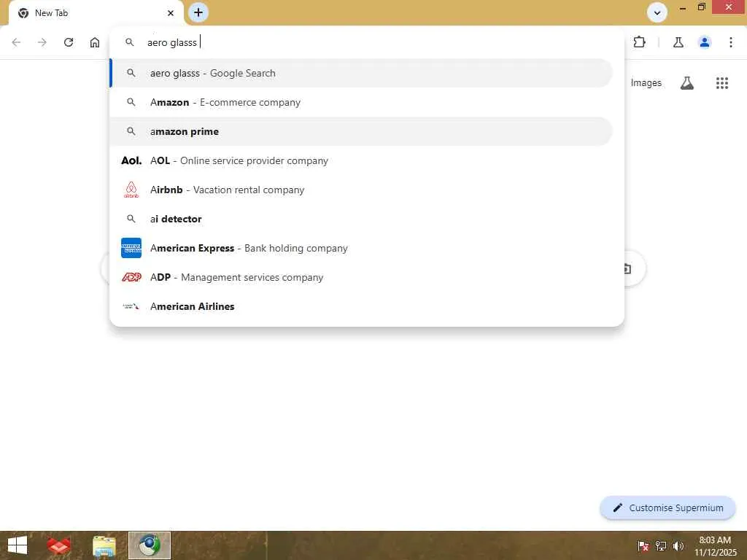Open Action Center flag tray icon
The width and height of the screenshot is (747, 560).
(643, 545)
